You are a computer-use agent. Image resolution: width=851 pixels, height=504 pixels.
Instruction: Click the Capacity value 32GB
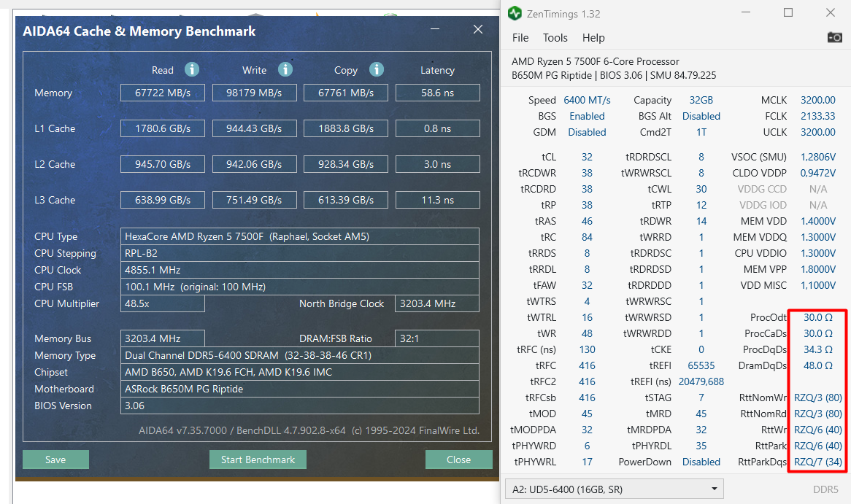pos(701,101)
